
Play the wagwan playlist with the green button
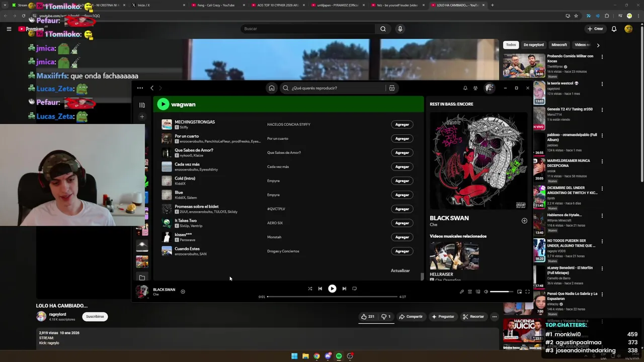pos(163,104)
